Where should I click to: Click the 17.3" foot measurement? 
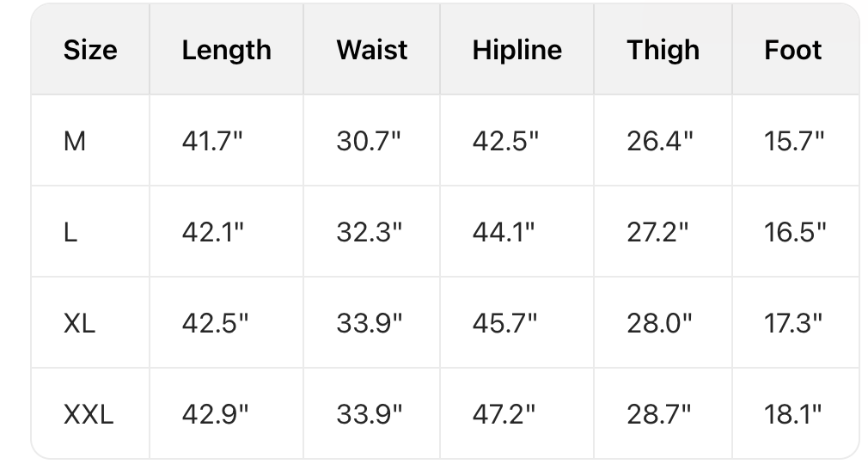(793, 323)
